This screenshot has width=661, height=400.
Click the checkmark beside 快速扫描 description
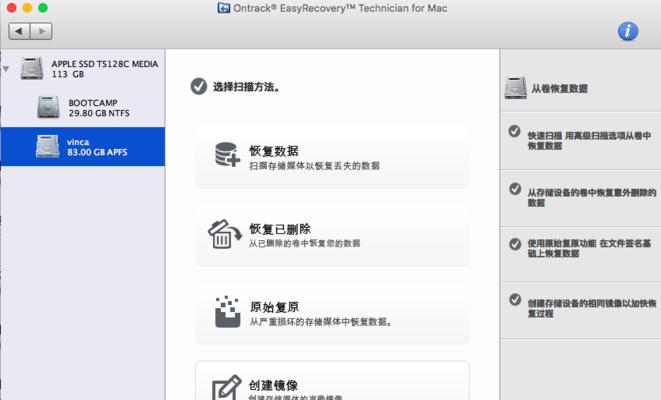tap(514, 131)
